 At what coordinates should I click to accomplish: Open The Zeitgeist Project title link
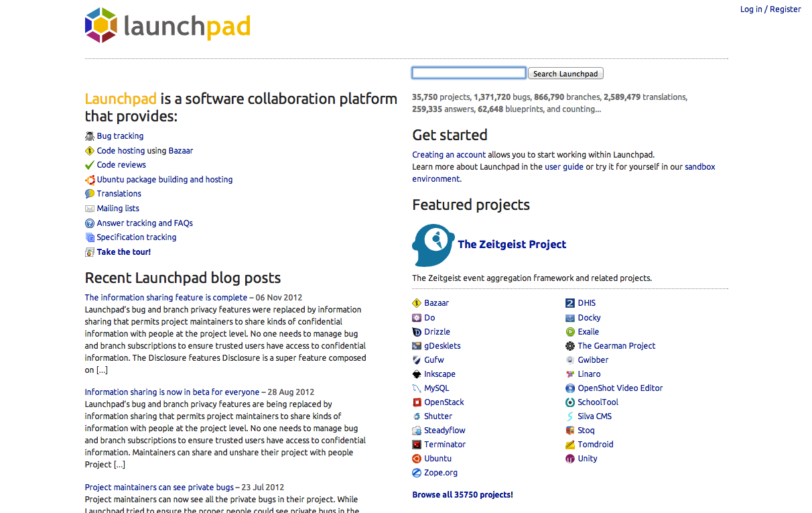click(x=512, y=245)
